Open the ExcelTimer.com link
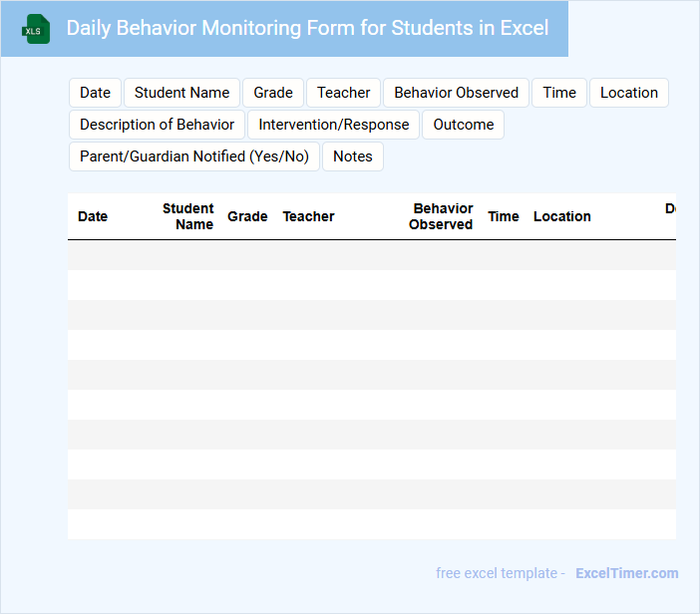This screenshot has height=614, width=700. click(626, 573)
